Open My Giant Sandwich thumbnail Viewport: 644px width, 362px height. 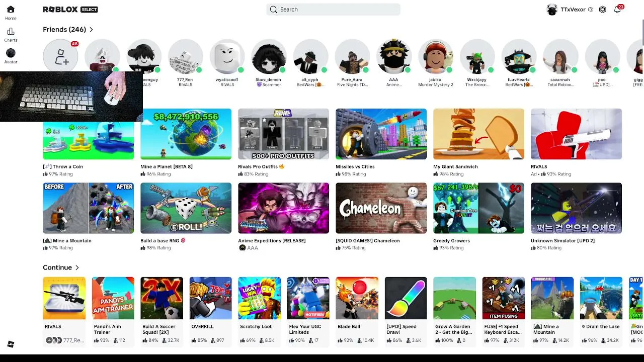[x=478, y=134]
